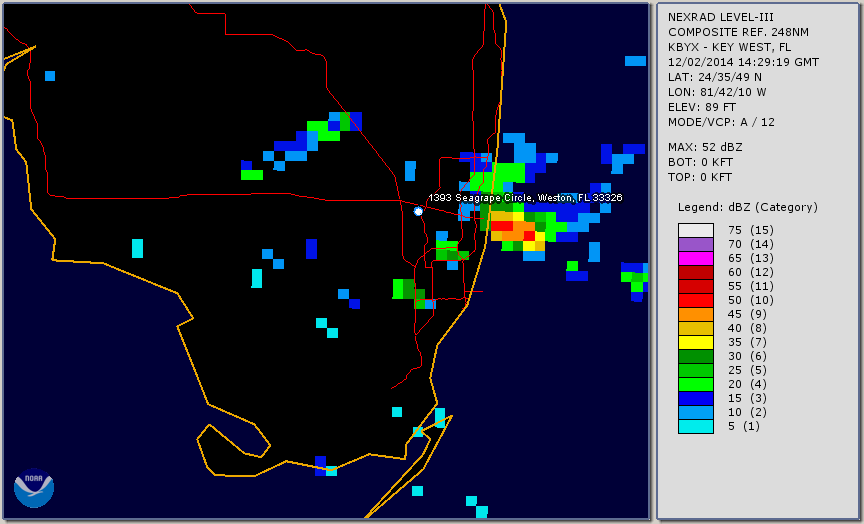Click the white location marker dot
The width and height of the screenshot is (864, 524).
pyautogui.click(x=418, y=211)
